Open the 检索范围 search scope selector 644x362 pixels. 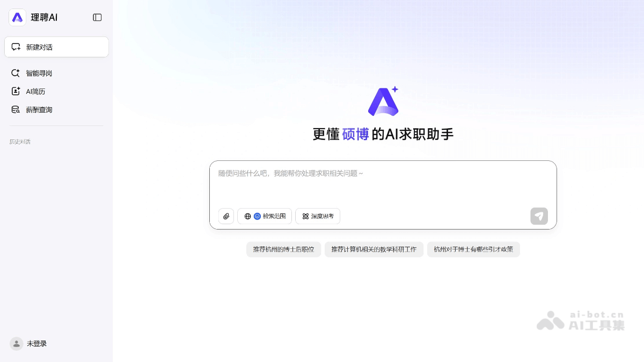pyautogui.click(x=265, y=216)
